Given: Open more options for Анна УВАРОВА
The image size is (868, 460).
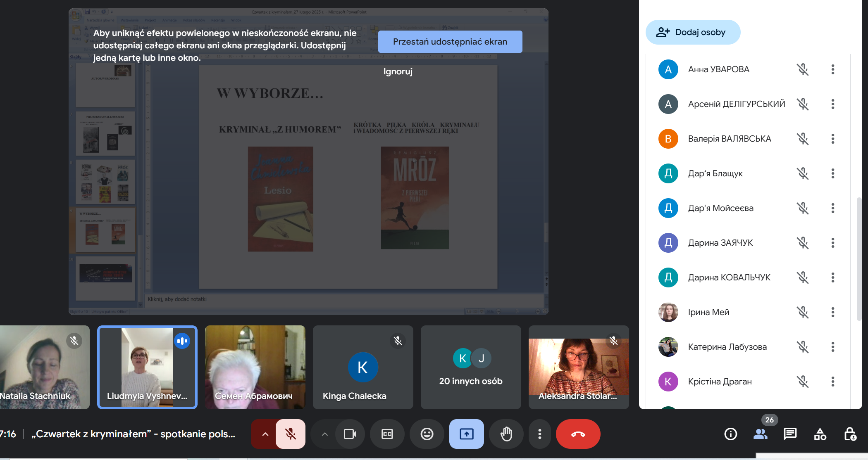Looking at the screenshot, I should pos(833,69).
